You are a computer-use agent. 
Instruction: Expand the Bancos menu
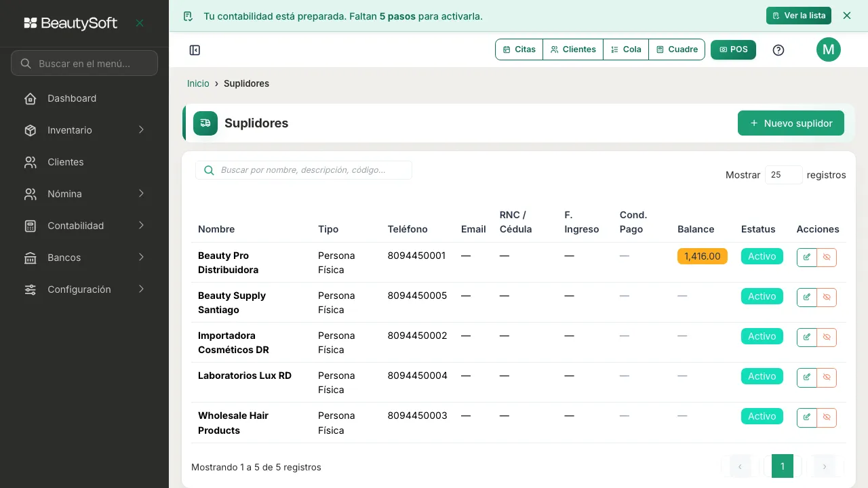tap(84, 258)
